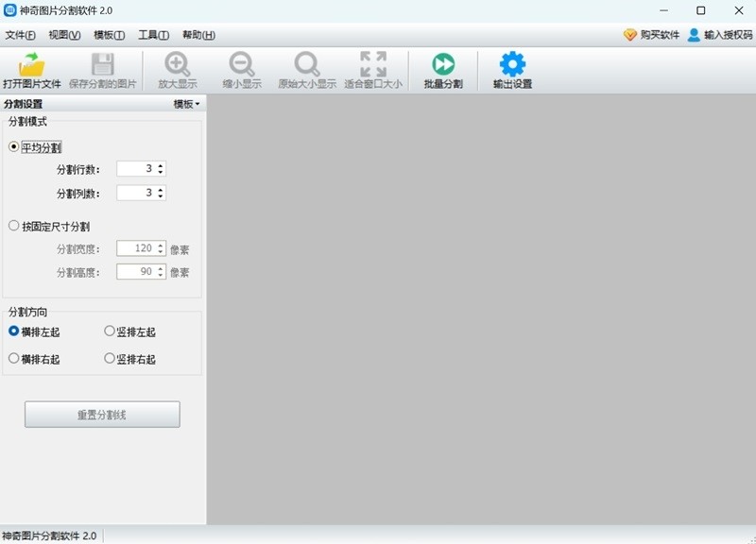Click the 重置分割线 reset button
The image size is (756, 544).
[103, 414]
